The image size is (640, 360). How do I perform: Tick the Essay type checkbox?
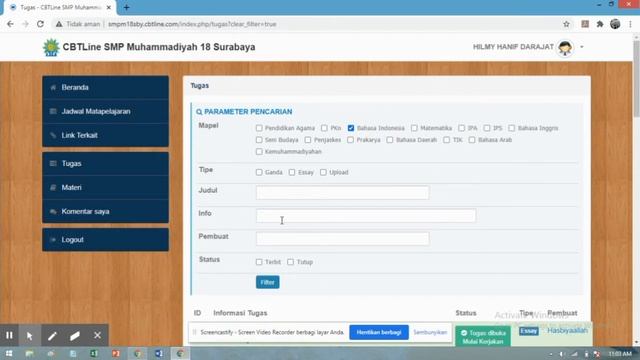tap(292, 173)
